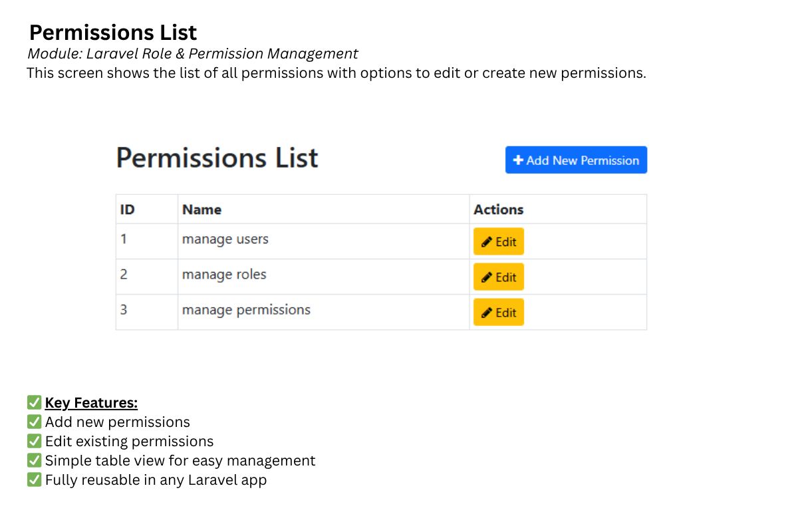Click the Module: Laravel Role subtitle text
798x532 pixels.
(192, 54)
